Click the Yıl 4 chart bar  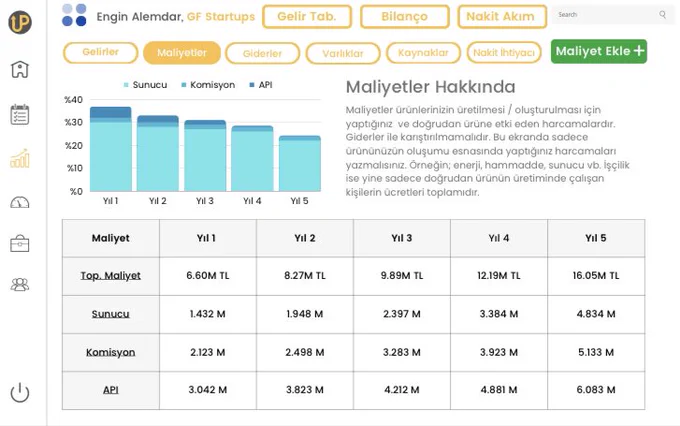pyautogui.click(x=252, y=158)
